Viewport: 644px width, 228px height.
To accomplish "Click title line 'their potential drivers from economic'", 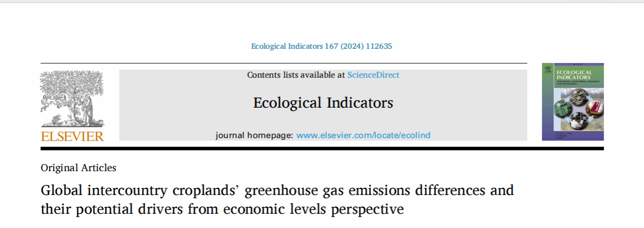I will [x=222, y=209].
